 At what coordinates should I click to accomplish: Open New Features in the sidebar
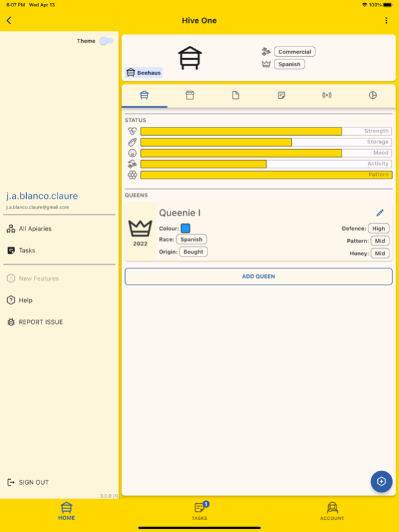pyautogui.click(x=59, y=279)
